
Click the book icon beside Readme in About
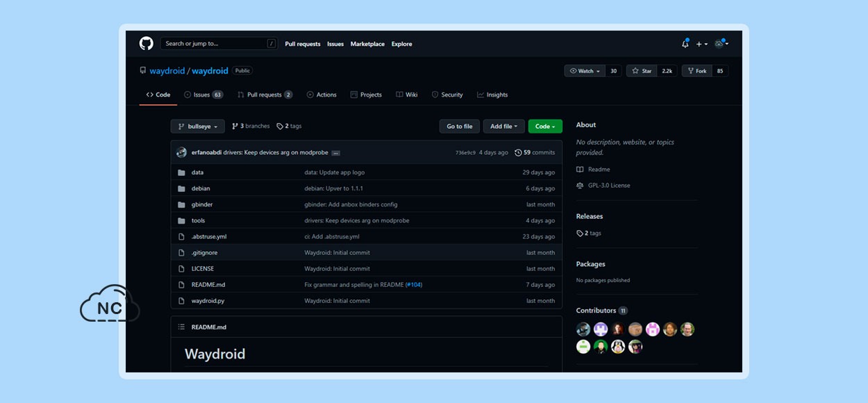(x=580, y=170)
